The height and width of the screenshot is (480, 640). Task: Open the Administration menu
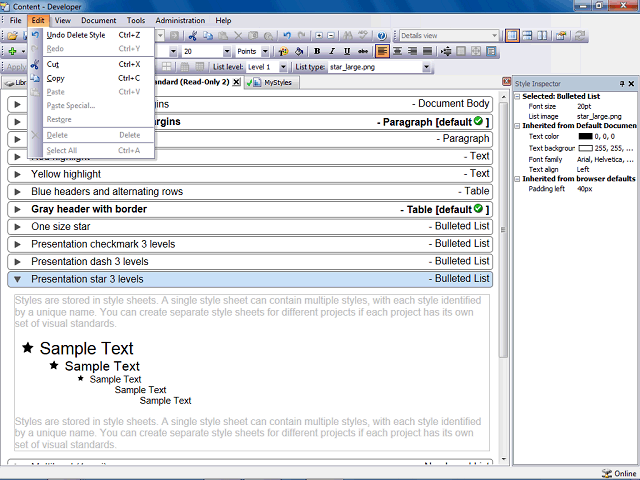(180, 20)
